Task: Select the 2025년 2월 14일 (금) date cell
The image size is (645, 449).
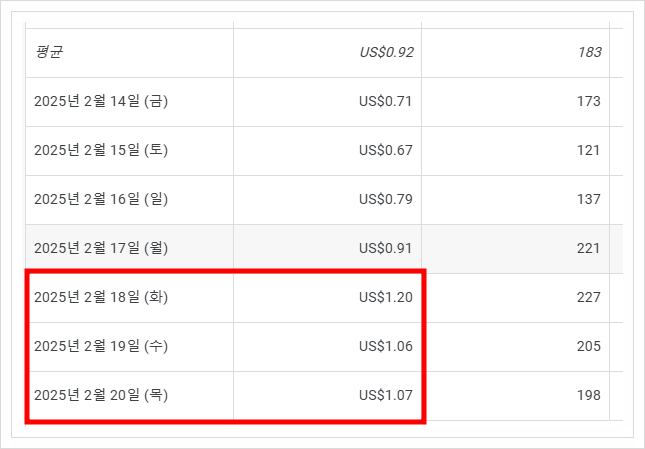Action: [101, 101]
